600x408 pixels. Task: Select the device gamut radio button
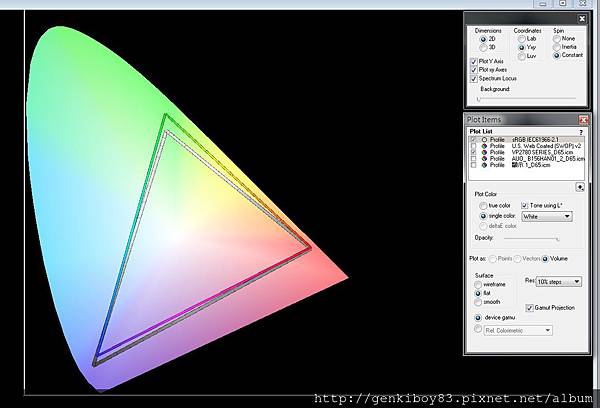tap(478, 318)
